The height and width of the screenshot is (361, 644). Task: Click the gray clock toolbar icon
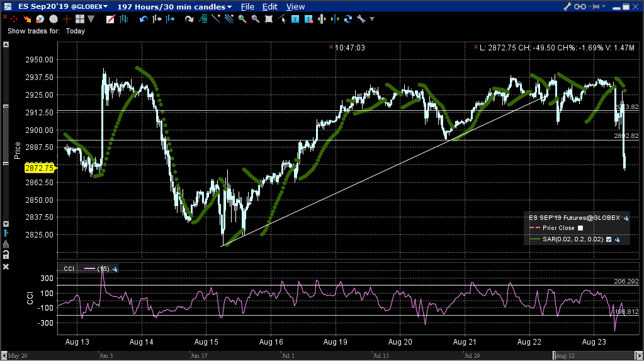pos(54,19)
